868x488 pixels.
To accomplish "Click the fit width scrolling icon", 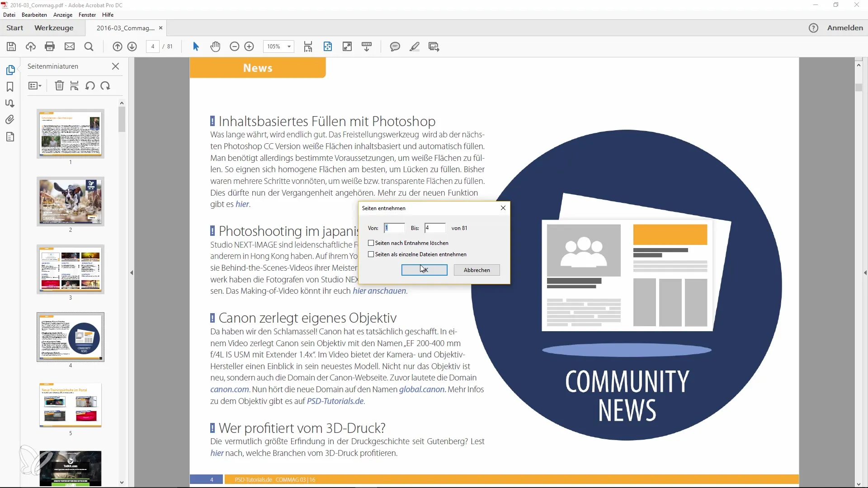I will pos(308,47).
